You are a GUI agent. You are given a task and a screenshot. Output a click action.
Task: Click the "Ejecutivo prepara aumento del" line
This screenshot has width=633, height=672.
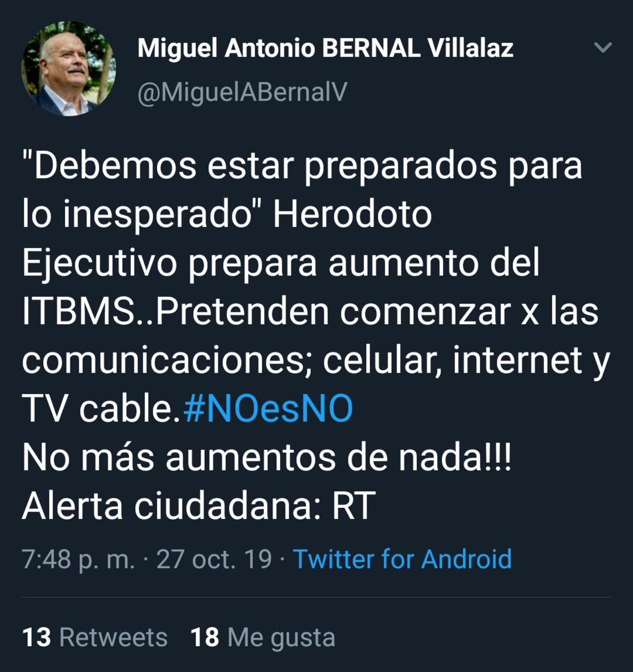point(281,264)
